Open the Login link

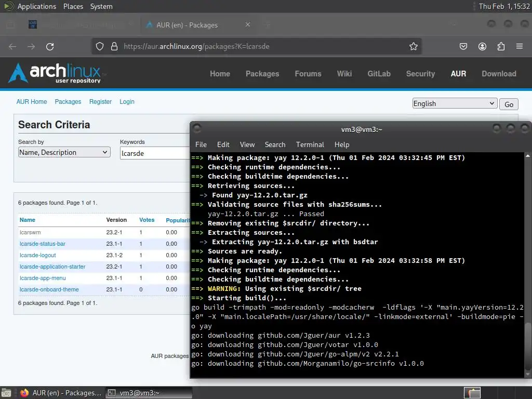click(x=127, y=101)
